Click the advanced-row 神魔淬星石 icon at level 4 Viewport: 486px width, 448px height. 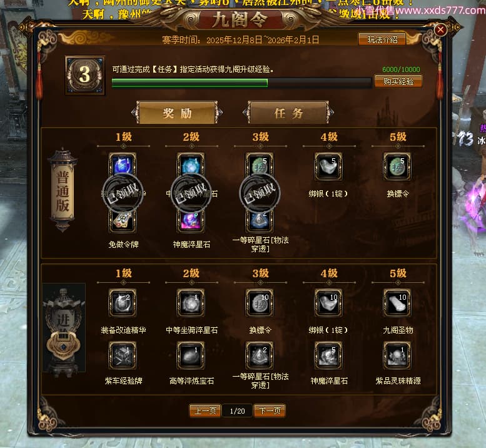328,355
